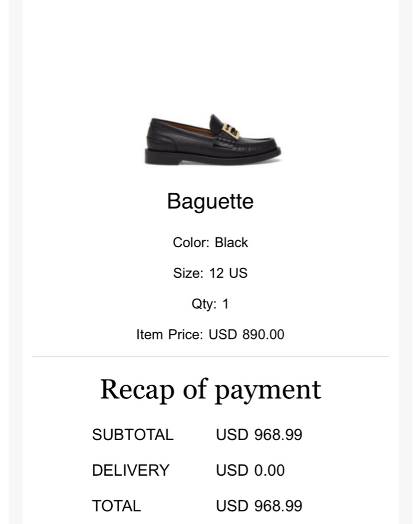Click the 12 US size value

[228, 273]
